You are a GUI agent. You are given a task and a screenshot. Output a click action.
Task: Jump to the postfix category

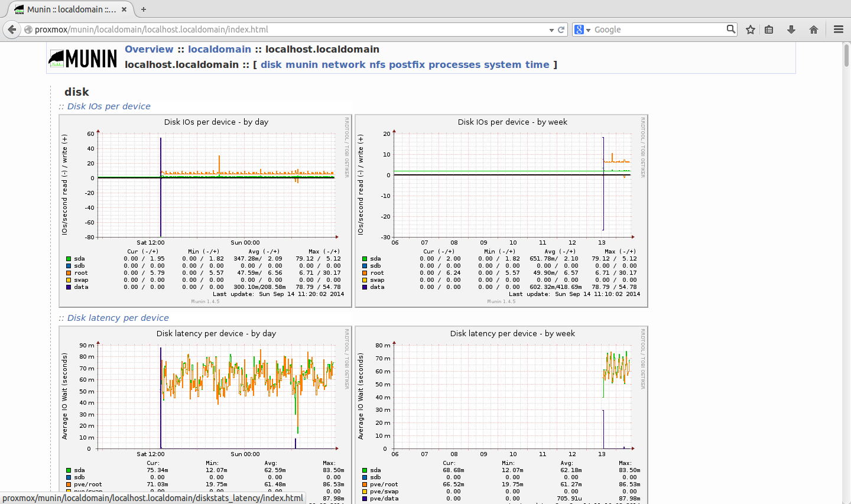click(407, 65)
